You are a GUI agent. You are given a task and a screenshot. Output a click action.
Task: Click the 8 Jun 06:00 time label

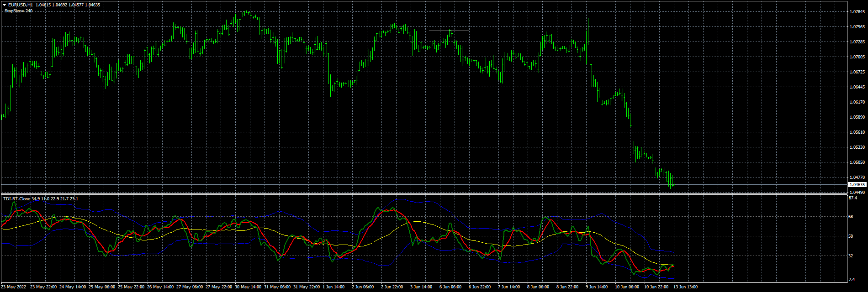click(538, 287)
